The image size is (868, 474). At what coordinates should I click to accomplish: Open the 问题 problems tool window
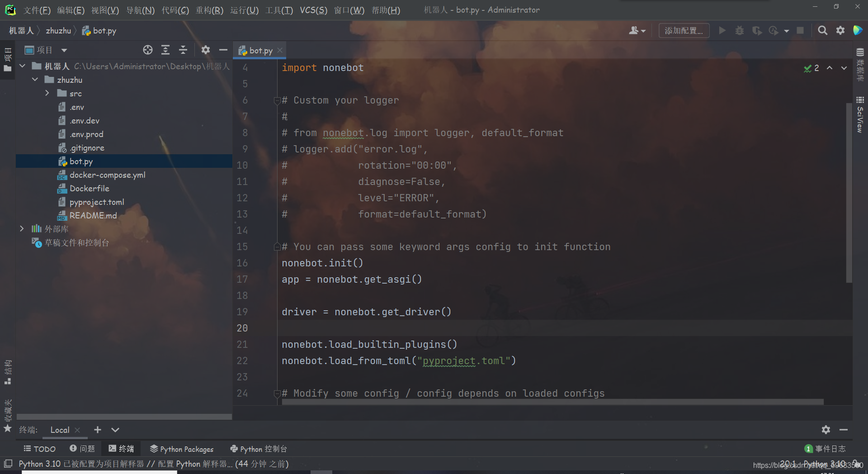point(82,449)
